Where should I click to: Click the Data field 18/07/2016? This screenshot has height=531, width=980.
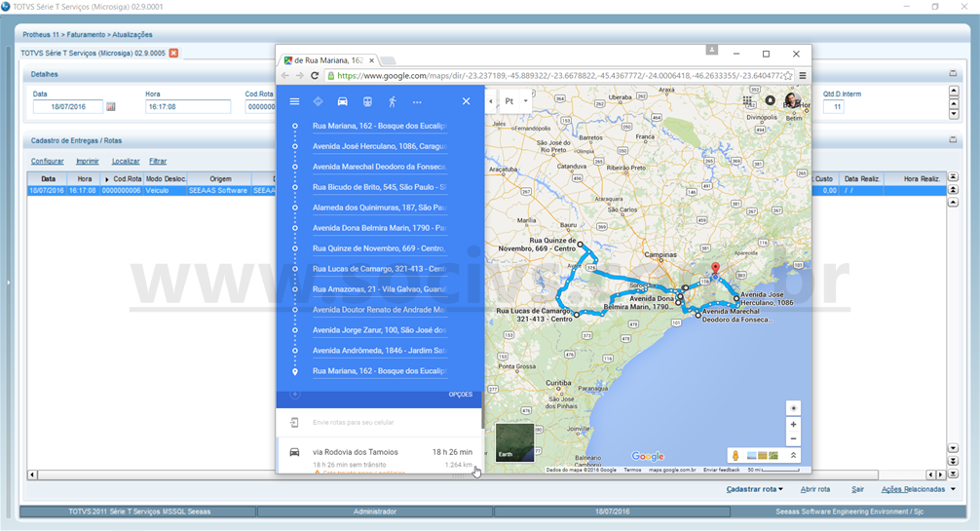68,107
